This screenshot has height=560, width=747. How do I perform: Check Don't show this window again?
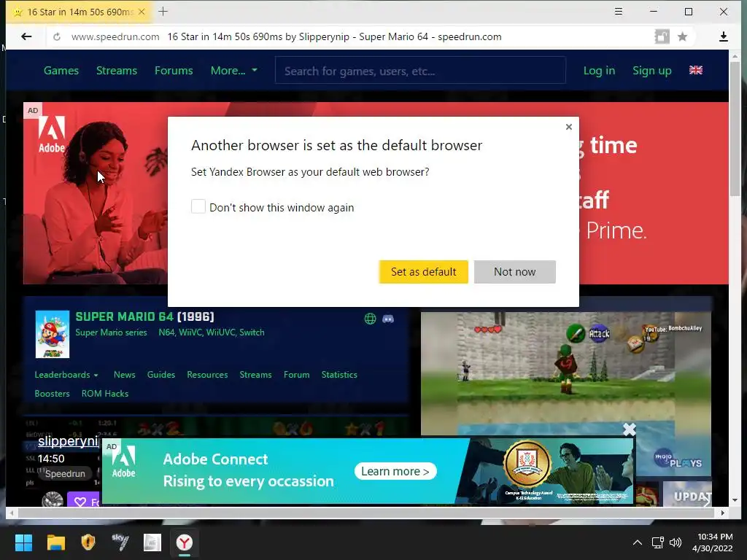(x=198, y=206)
